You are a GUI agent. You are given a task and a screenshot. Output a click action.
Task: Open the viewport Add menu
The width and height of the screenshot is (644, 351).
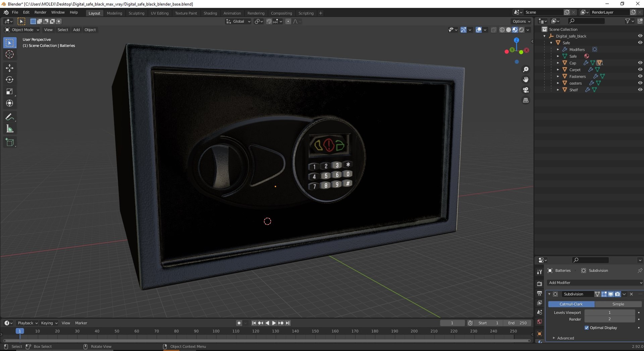[x=76, y=30]
